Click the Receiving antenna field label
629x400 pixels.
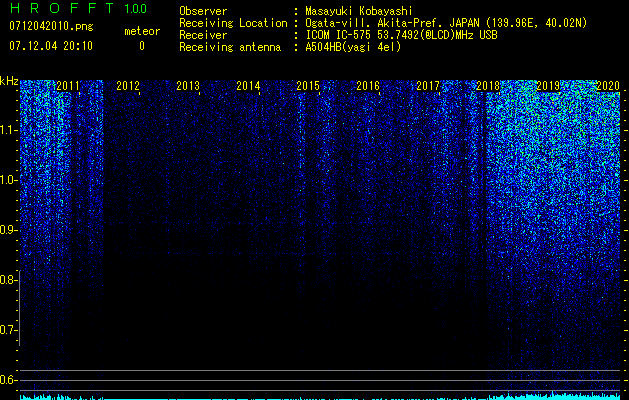coord(230,47)
